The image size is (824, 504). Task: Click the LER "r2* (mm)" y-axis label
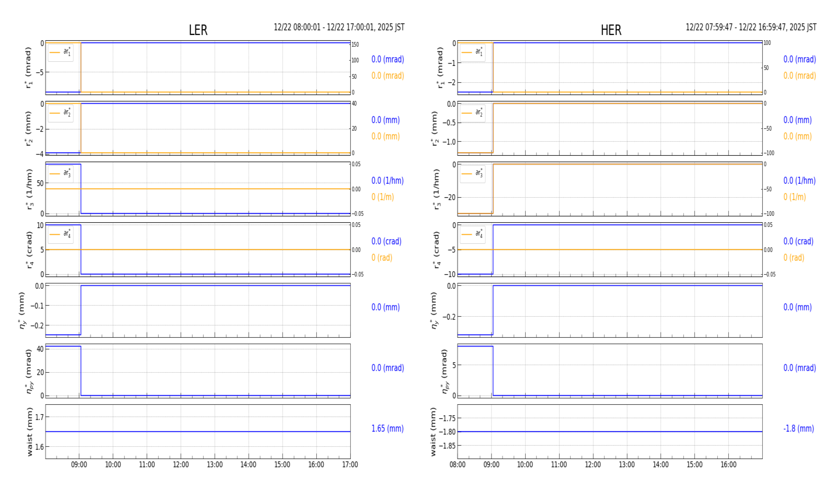coord(29,128)
